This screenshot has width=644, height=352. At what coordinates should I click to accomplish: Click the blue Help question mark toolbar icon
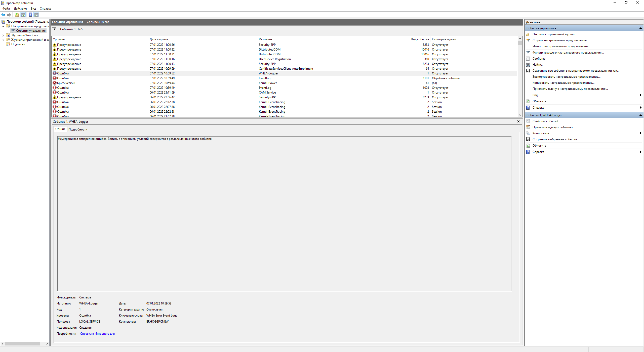pyautogui.click(x=30, y=15)
